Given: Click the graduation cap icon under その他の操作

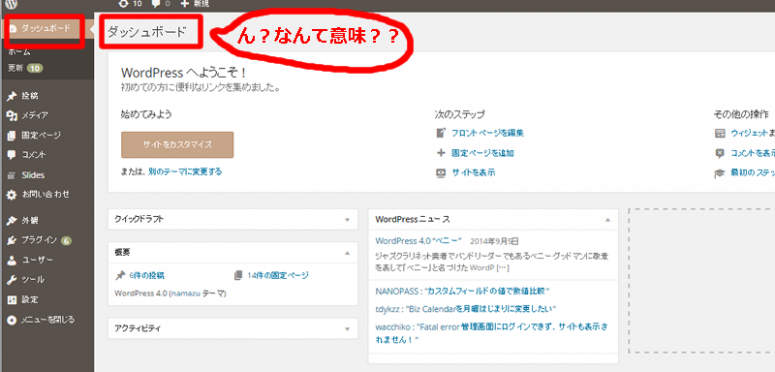Looking at the screenshot, I should [720, 173].
